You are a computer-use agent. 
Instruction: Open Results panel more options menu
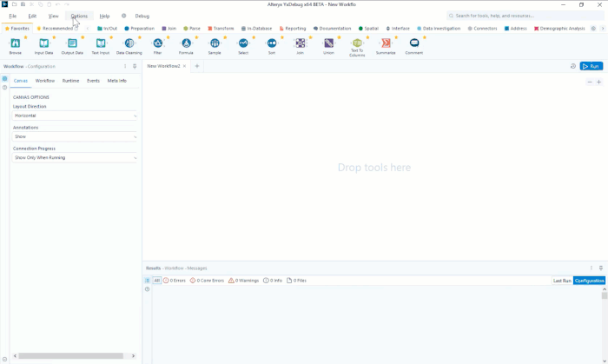pos(591,268)
